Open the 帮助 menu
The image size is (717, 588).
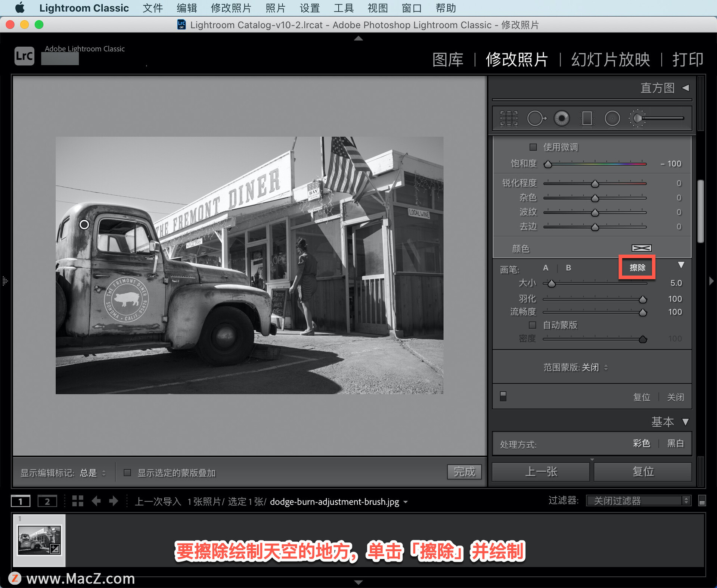click(x=446, y=8)
